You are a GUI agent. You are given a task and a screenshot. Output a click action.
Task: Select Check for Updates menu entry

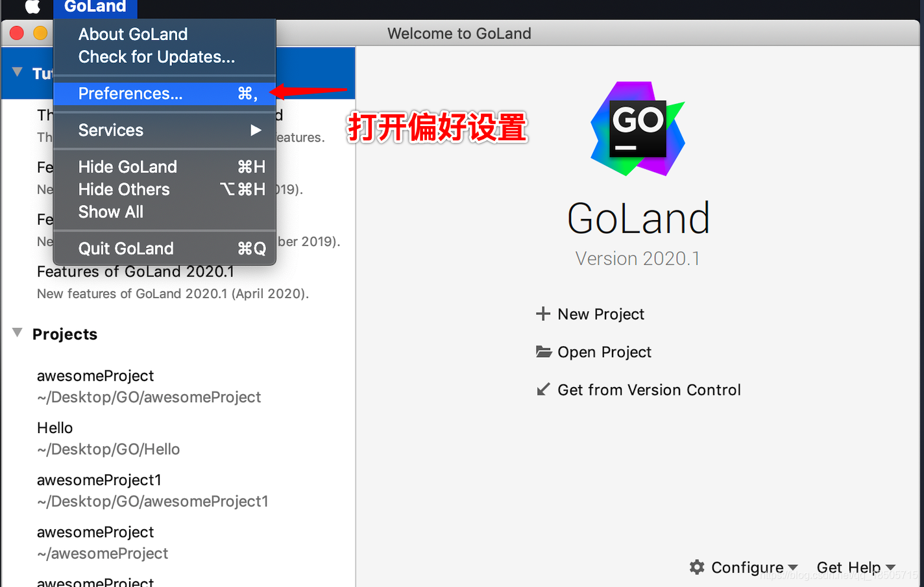pyautogui.click(x=165, y=56)
